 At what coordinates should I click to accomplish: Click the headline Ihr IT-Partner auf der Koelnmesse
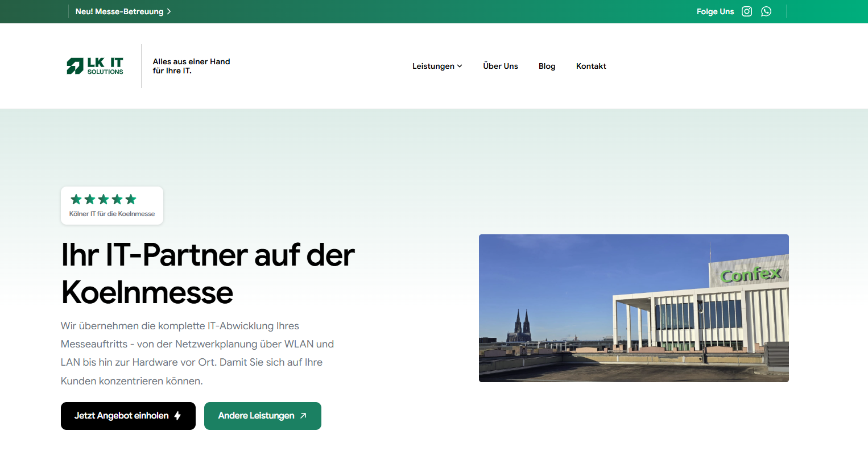(x=208, y=274)
